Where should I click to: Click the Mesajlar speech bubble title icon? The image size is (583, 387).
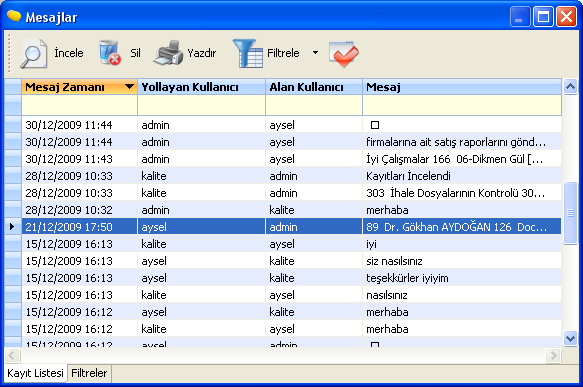pos(14,16)
